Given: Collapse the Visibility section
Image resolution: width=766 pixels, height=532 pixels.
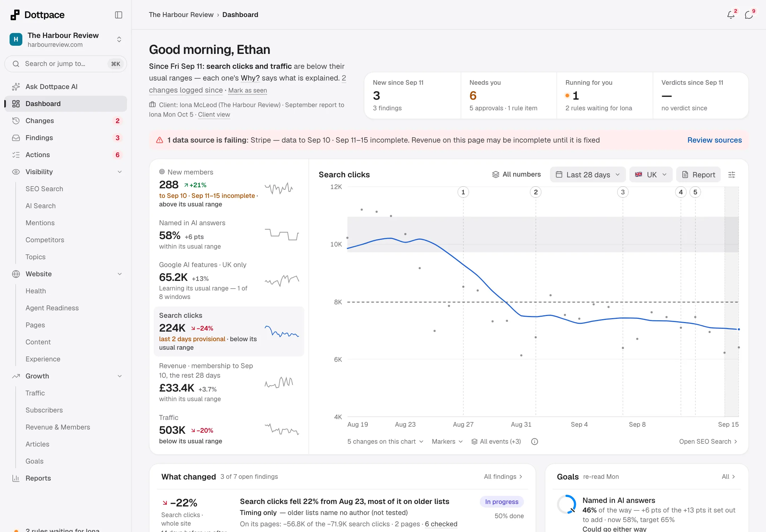Looking at the screenshot, I should click(120, 172).
